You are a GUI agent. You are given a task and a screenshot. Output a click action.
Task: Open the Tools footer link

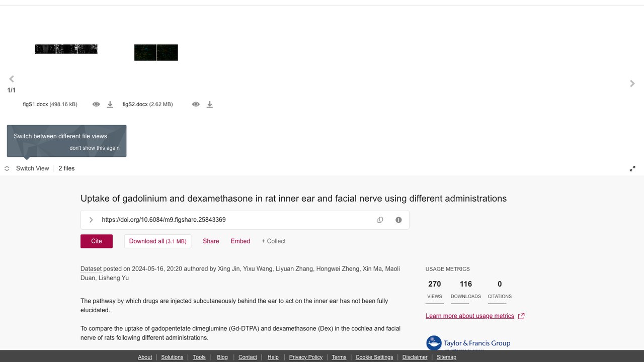pos(199,357)
